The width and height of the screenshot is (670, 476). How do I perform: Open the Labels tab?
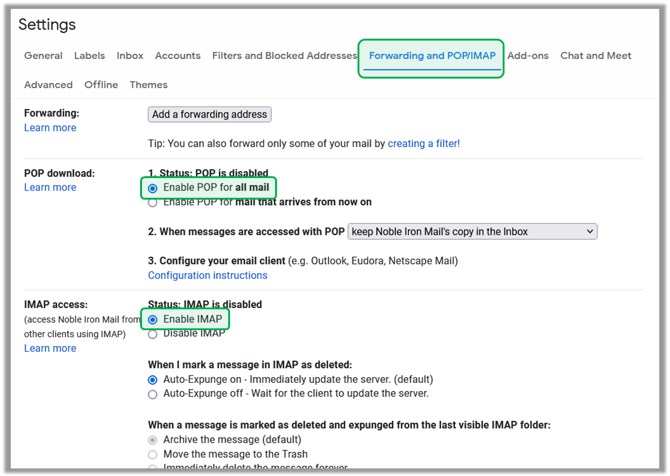[89, 56]
